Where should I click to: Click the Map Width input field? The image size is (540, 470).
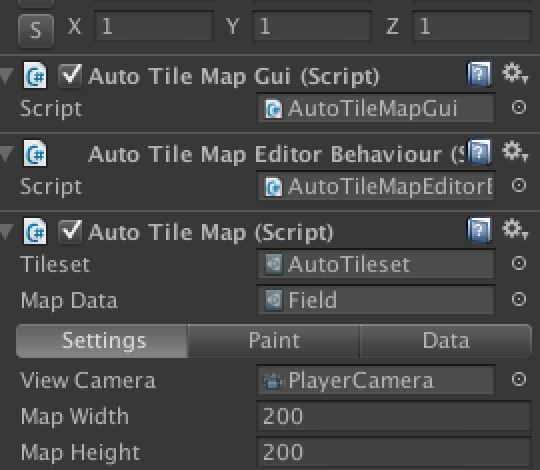tap(394, 416)
